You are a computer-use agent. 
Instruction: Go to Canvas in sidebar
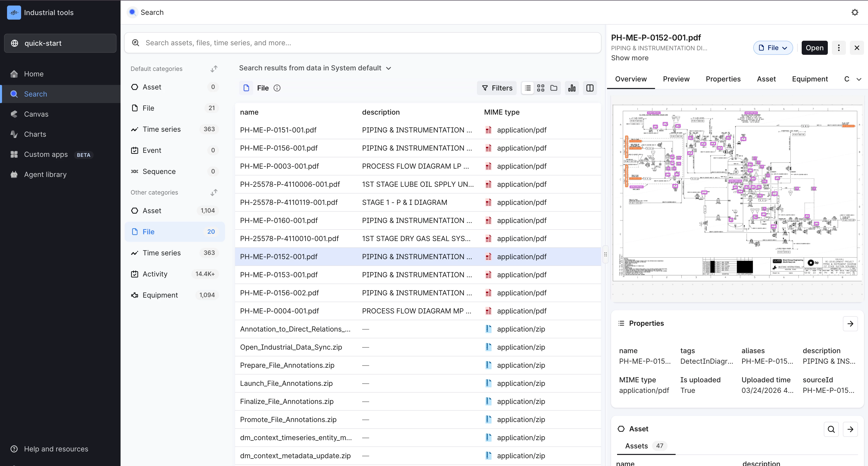tap(36, 114)
